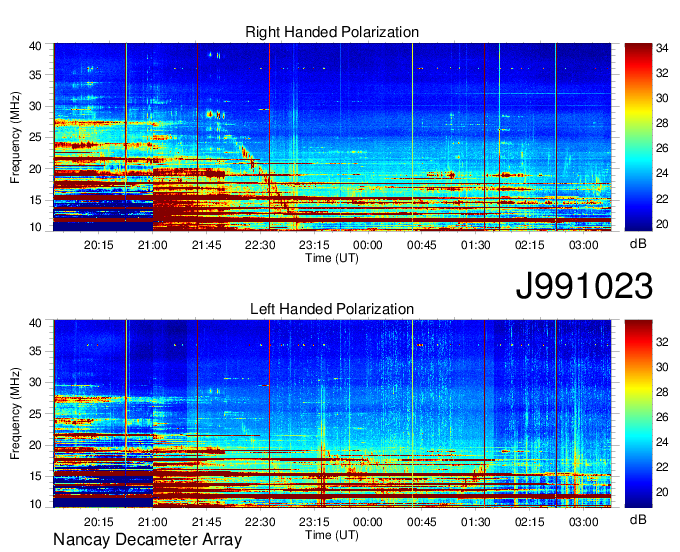Click 00:45 time tick under Right Handed plot
Screen dimensions: 680x552
point(422,245)
